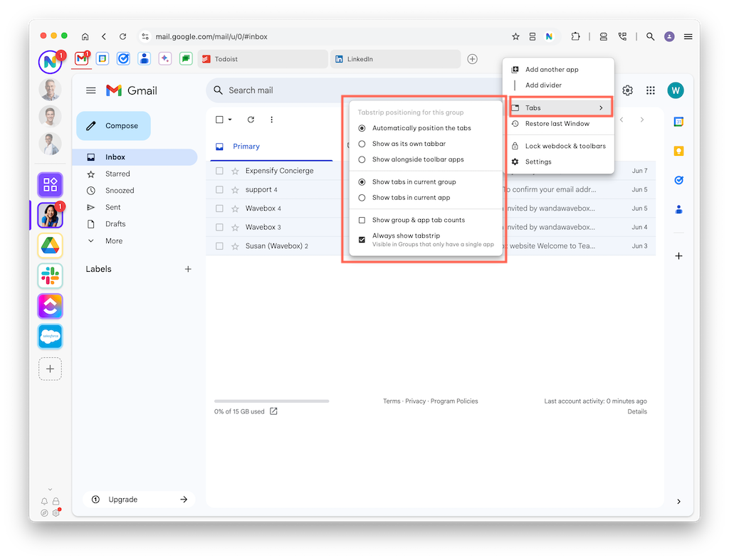Click the storage usage bar
This screenshot has height=560, width=729.
point(271,401)
